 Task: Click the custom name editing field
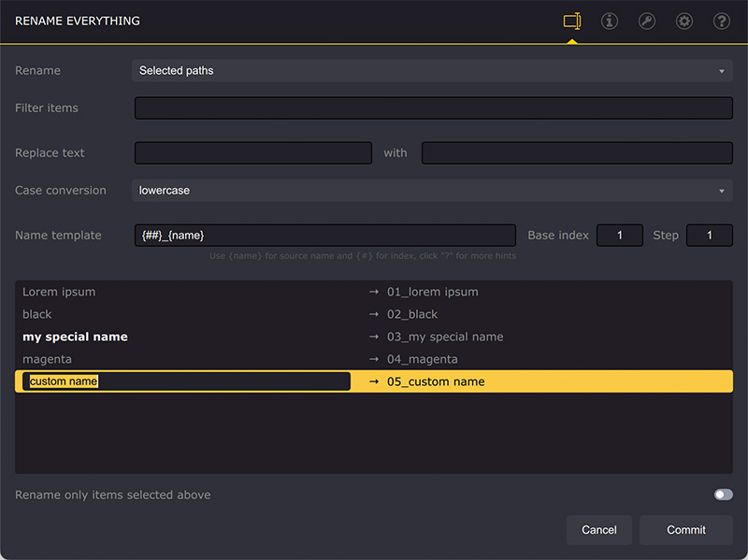pos(187,381)
